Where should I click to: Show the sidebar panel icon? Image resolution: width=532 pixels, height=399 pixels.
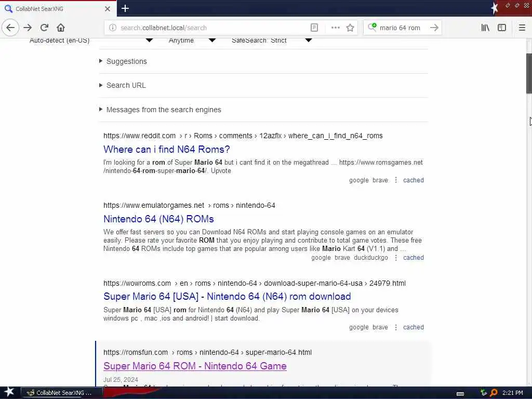(502, 28)
